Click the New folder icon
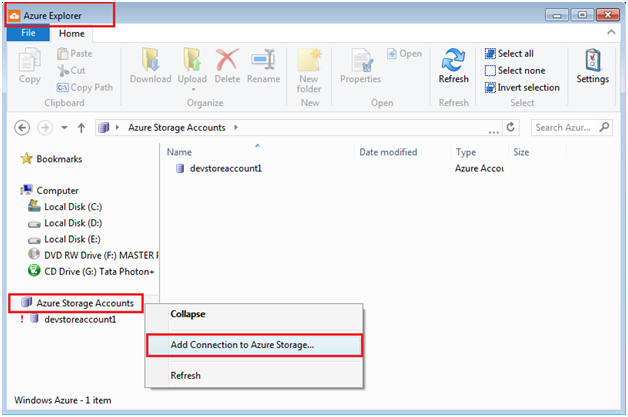 tap(310, 60)
